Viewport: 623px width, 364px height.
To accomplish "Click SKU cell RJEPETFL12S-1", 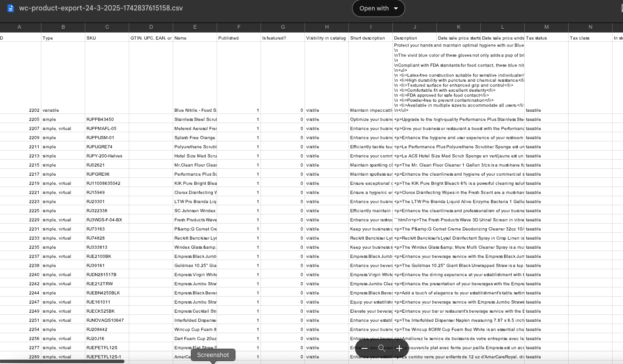I will point(107,357).
